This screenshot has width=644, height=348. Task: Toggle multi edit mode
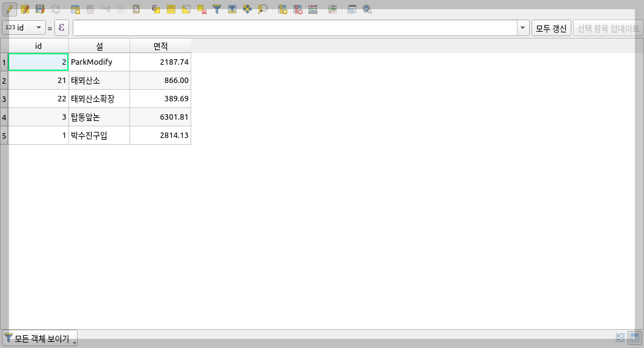pyautogui.click(x=24, y=9)
